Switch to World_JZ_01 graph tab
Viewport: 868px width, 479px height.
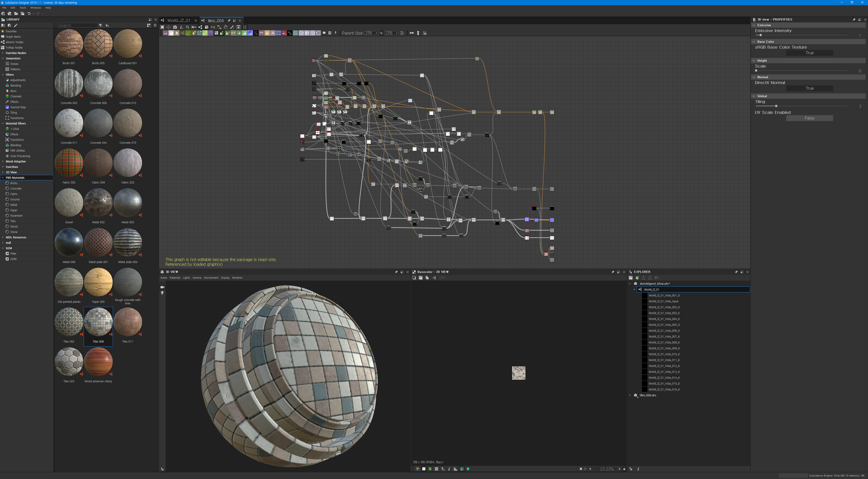point(179,21)
